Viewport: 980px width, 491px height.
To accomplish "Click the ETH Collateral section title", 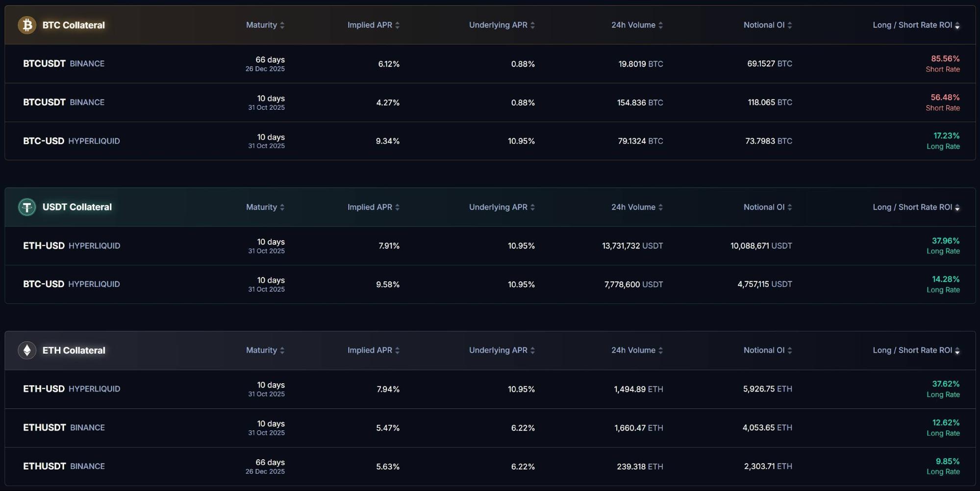I will pyautogui.click(x=74, y=350).
